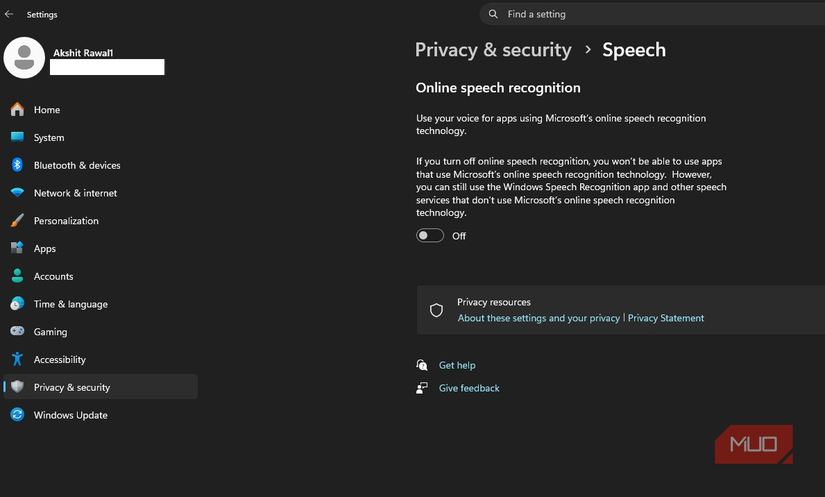Click Privacy & security breadcrumb
Screen dimensions: 825x497
pos(493,50)
